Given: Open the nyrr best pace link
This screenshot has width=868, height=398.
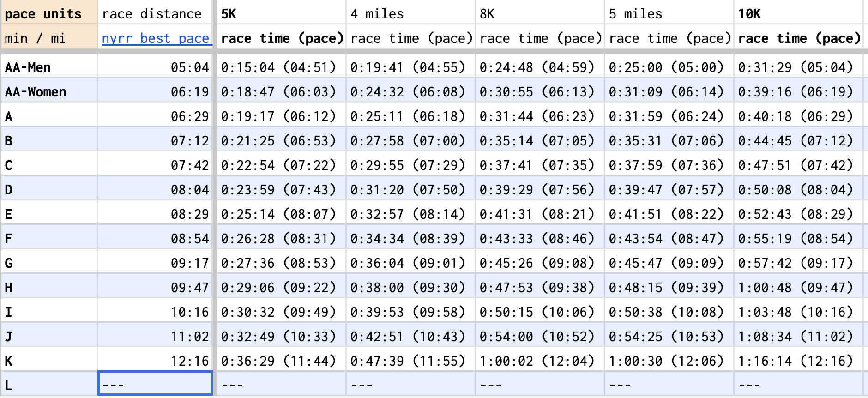Looking at the screenshot, I should 155,38.
